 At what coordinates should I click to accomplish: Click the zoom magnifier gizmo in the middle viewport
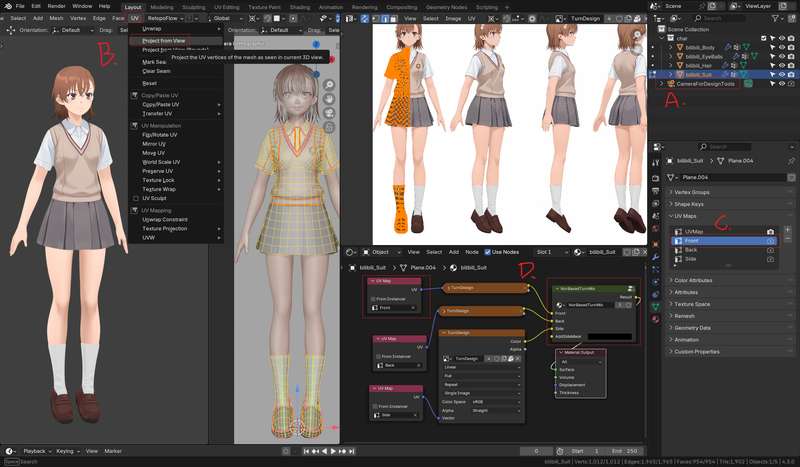coord(329,85)
